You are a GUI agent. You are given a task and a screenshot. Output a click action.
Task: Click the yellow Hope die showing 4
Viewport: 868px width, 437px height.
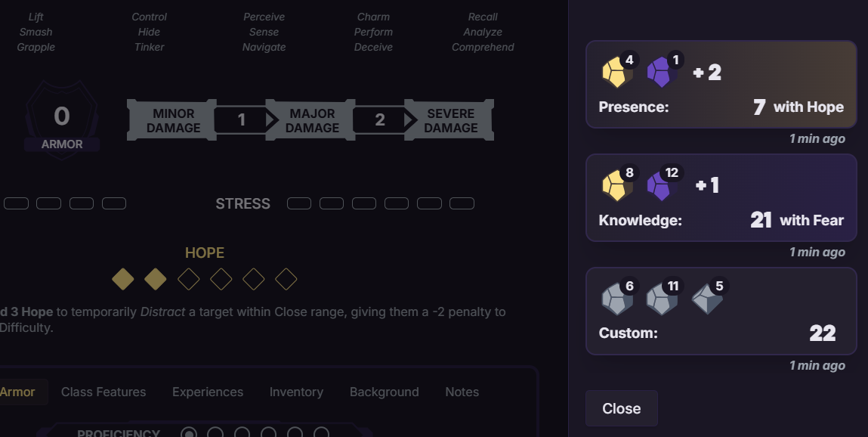coord(615,73)
